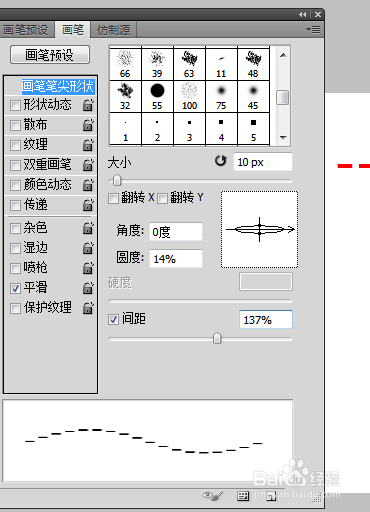
Task: Click the 画笔预设 button
Action: coord(50,55)
